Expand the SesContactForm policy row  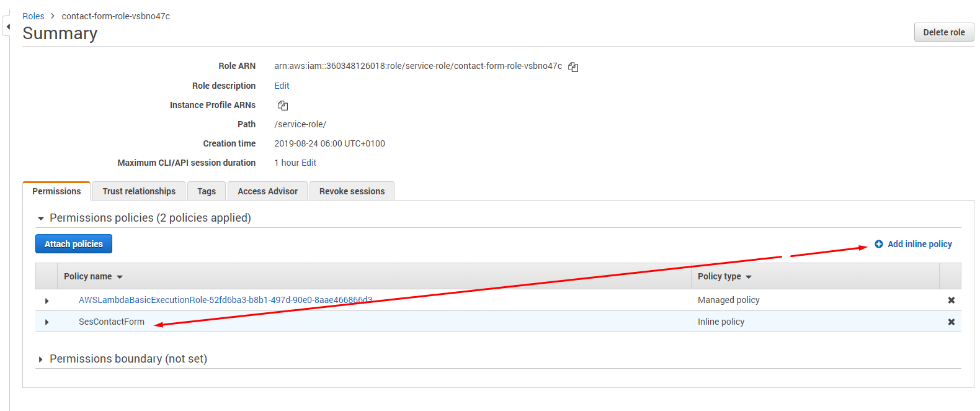(47, 322)
